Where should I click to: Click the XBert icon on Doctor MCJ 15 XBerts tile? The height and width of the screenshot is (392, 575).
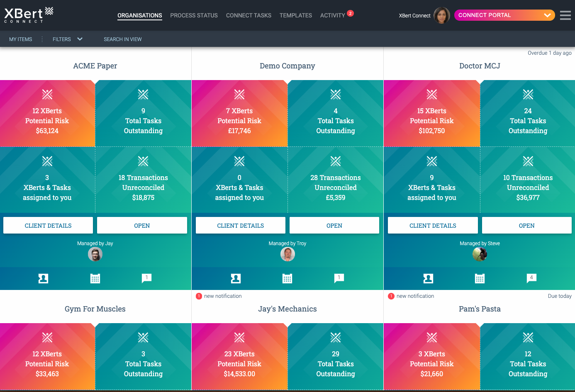[x=432, y=95]
